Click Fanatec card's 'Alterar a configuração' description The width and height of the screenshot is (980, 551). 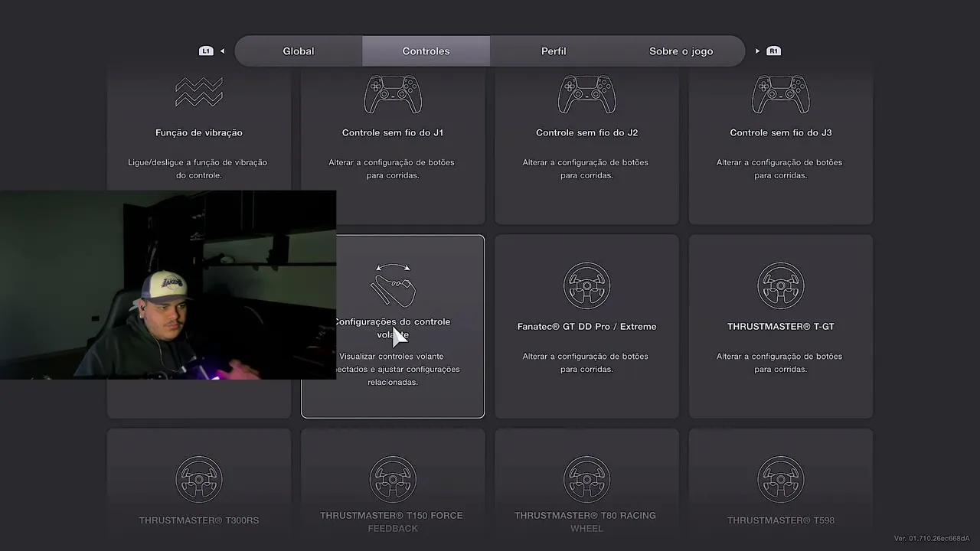pyautogui.click(x=586, y=363)
